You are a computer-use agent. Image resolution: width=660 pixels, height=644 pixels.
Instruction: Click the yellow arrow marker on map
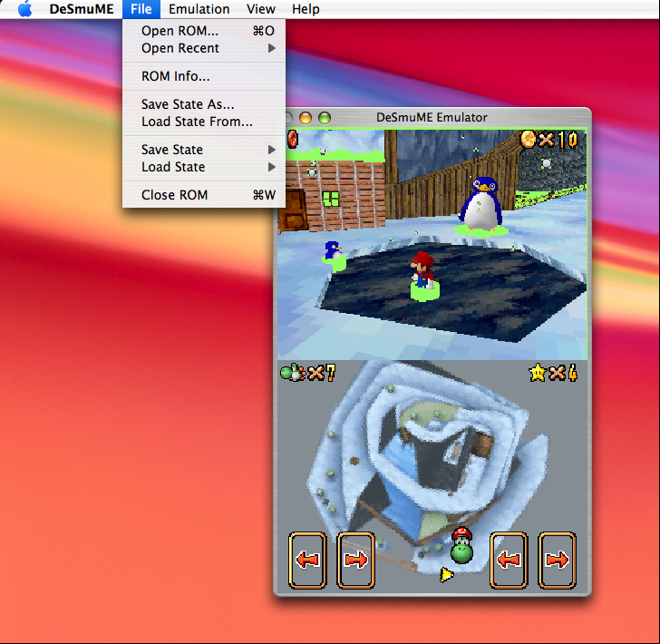(446, 574)
